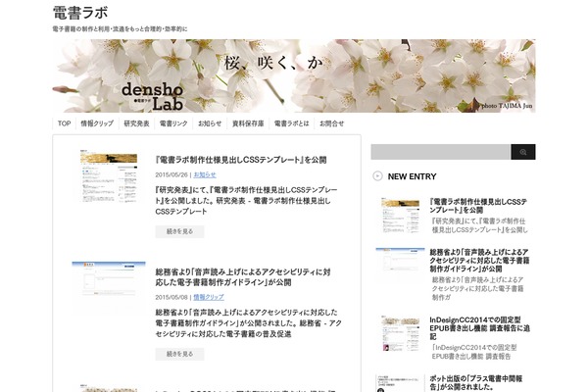This screenshot has width=588, height=392.
Task: Click the 電書ラボ site title
Action: pos(80,13)
